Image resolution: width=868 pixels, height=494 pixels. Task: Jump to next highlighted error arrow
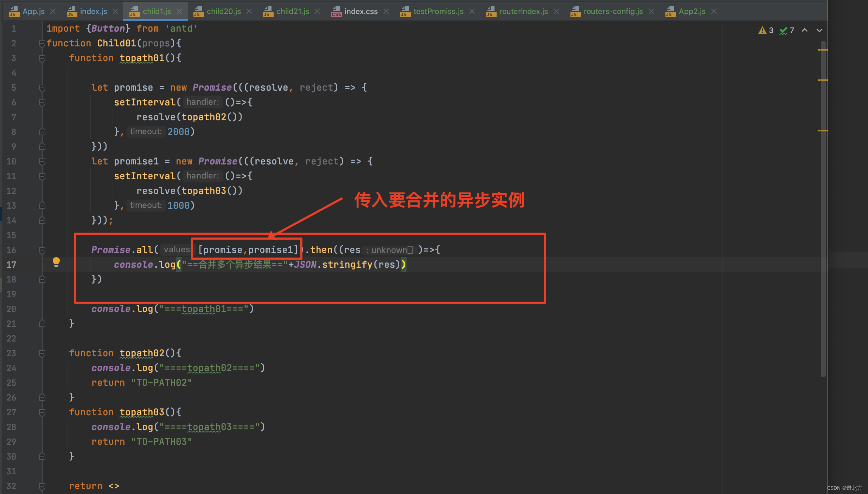[819, 31]
